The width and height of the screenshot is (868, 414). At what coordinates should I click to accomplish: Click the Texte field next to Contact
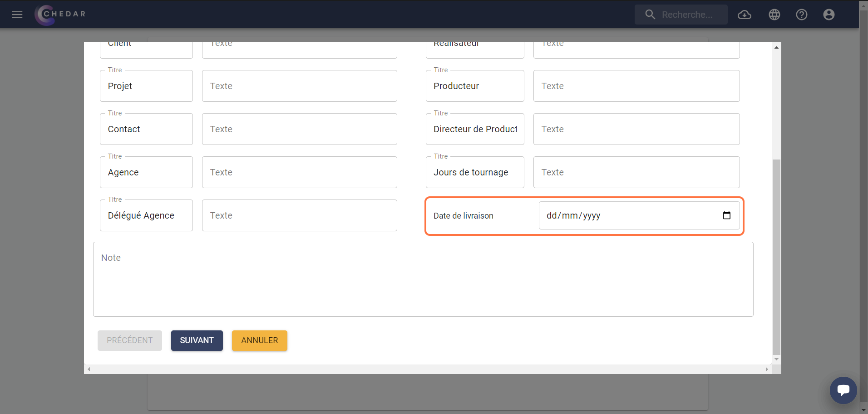pyautogui.click(x=300, y=129)
